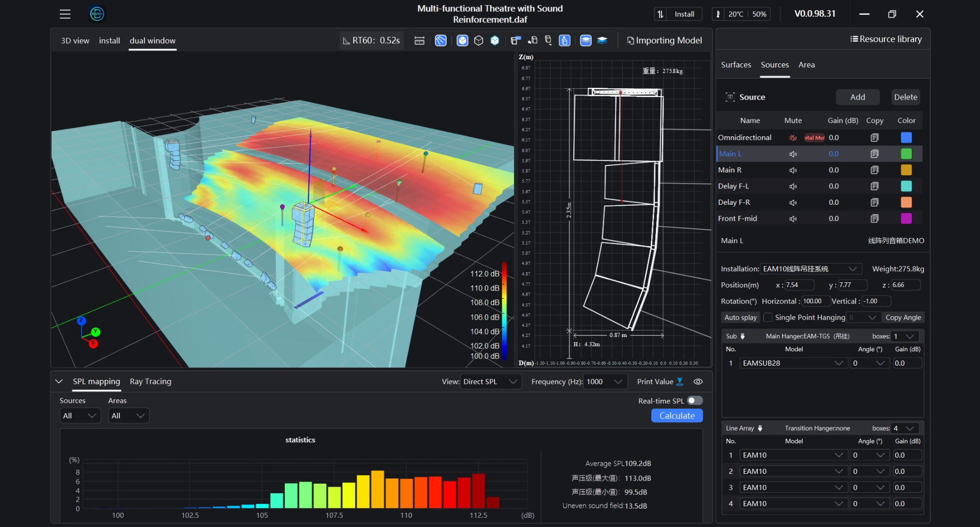
Task: Click the Print Value download icon
Action: 680,381
